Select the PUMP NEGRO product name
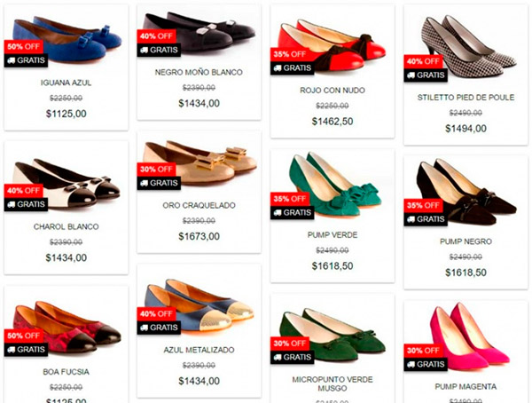This screenshot has width=532, height=403. [x=465, y=241]
